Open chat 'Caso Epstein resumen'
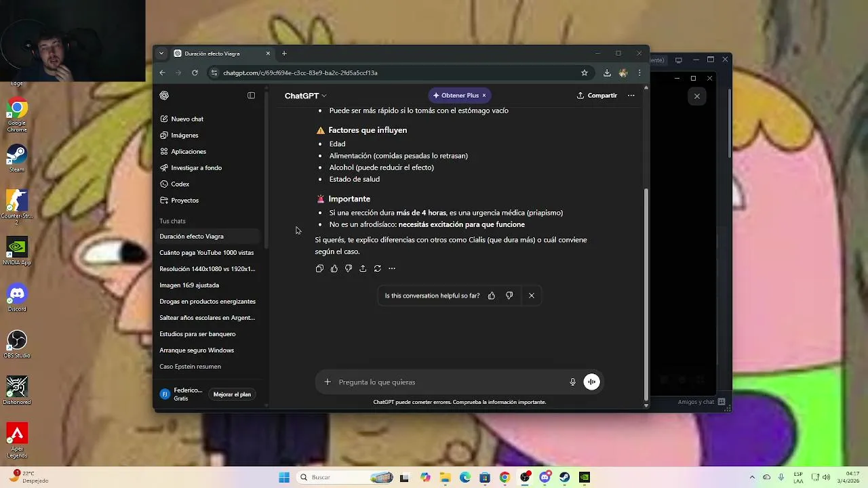 click(x=208, y=367)
